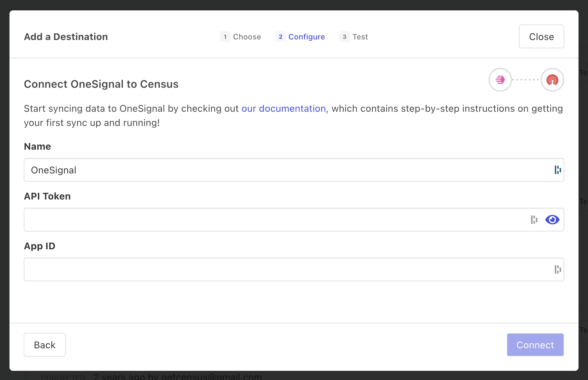Click step number 3 badge
Screen dimensions: 588x380
344,37
